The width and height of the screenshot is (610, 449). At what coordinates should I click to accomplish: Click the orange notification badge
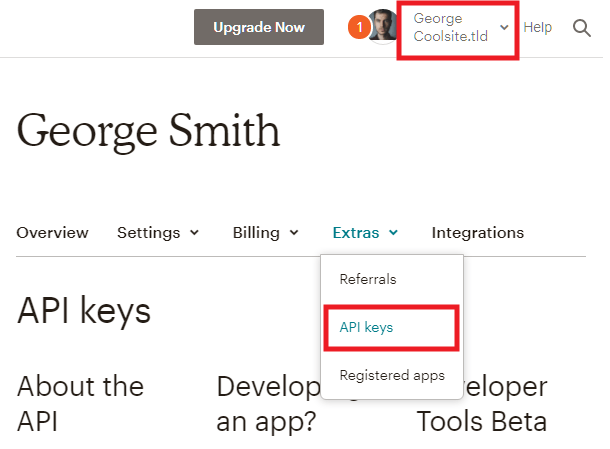pyautogui.click(x=357, y=28)
